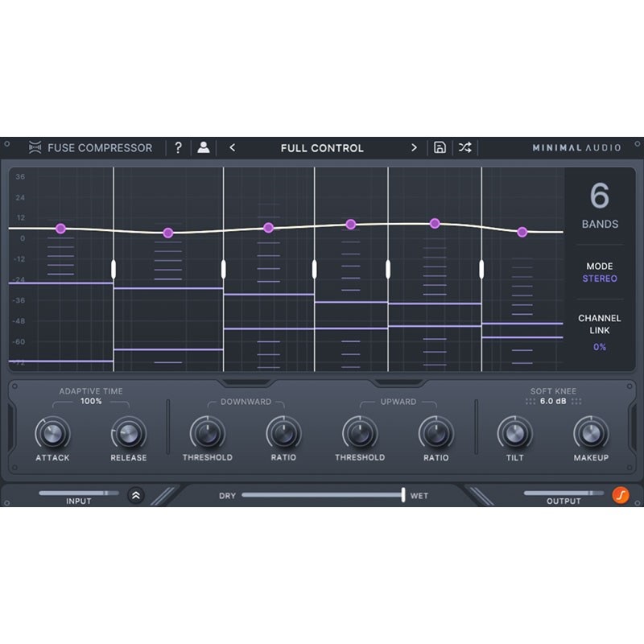
Task: Click the 6 bands count value
Action: coord(599,196)
